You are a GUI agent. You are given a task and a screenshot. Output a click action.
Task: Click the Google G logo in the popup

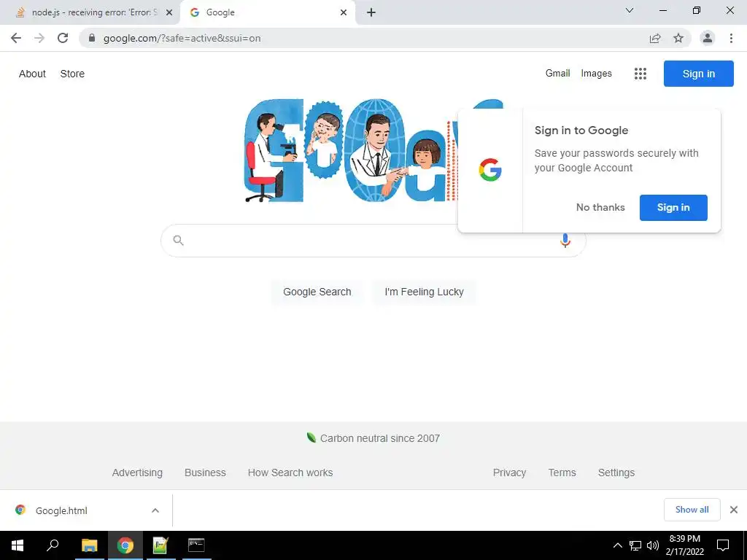[x=490, y=170]
